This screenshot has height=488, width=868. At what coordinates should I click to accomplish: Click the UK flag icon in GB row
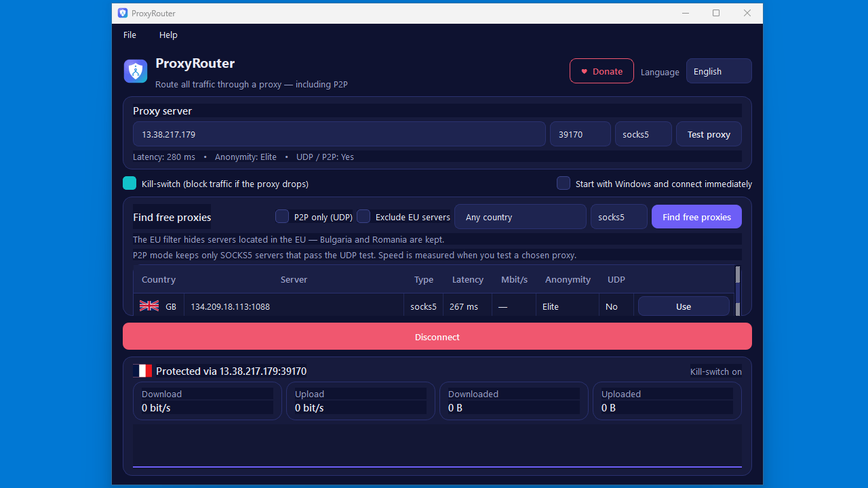[149, 306]
